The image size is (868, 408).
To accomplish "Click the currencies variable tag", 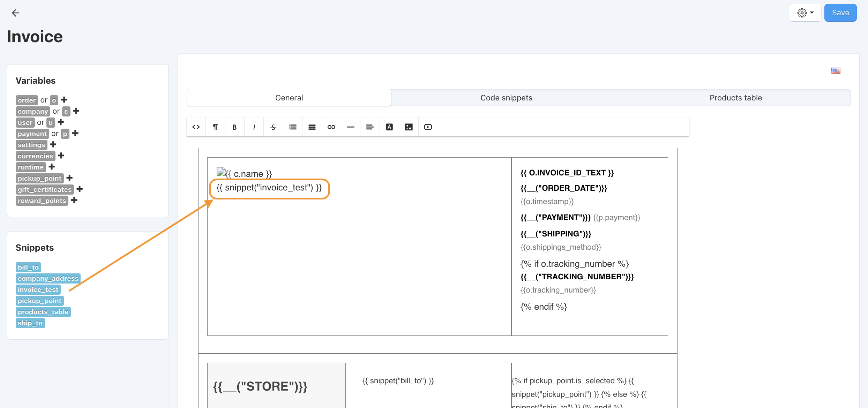I will click(36, 156).
